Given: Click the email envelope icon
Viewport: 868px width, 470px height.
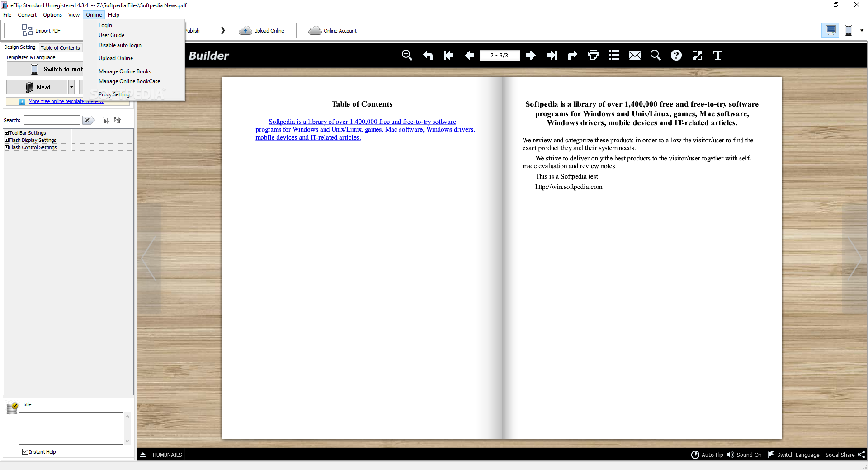Looking at the screenshot, I should (x=635, y=55).
